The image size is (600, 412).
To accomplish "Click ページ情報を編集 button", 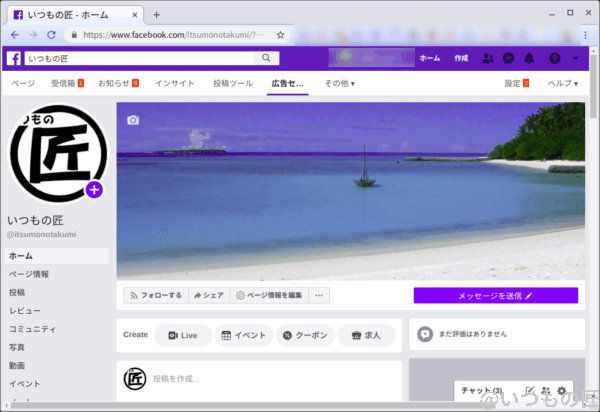I will (269, 295).
